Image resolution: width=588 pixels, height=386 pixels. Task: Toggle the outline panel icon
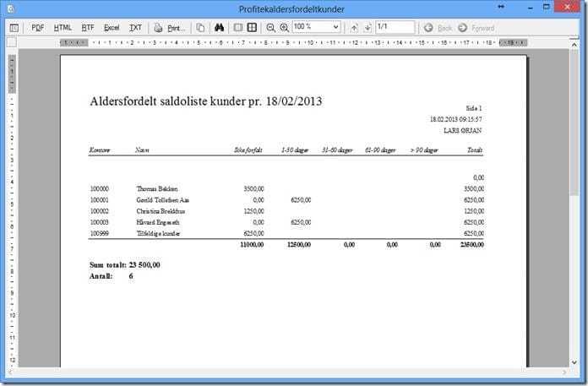(14, 28)
